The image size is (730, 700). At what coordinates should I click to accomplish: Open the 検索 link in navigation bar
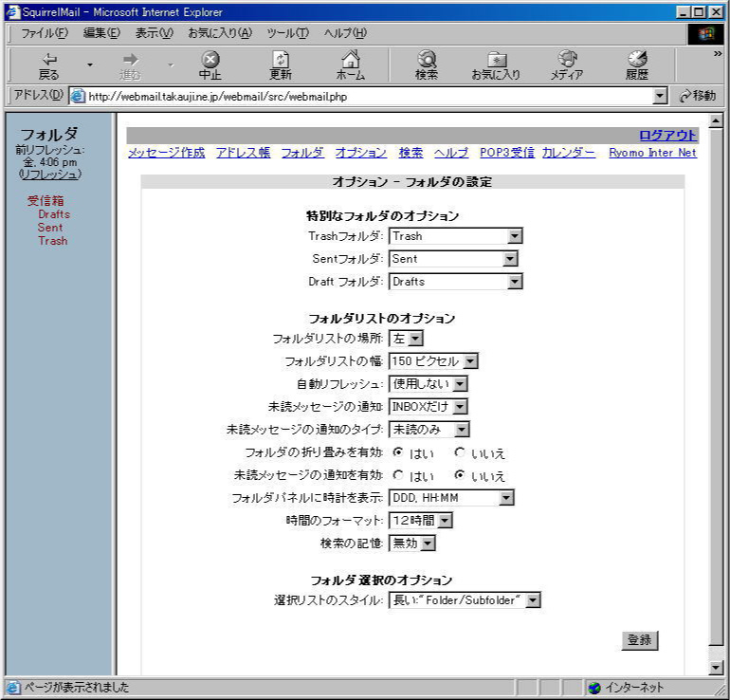(x=411, y=153)
